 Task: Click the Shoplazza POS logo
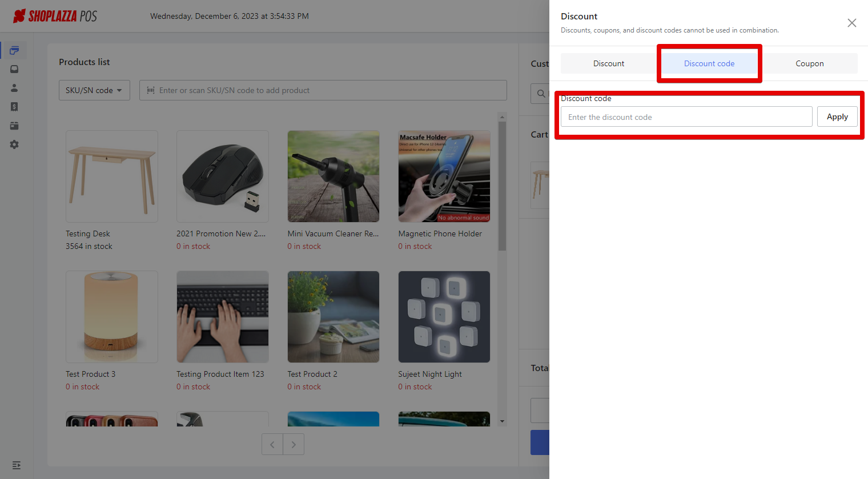[x=55, y=16]
